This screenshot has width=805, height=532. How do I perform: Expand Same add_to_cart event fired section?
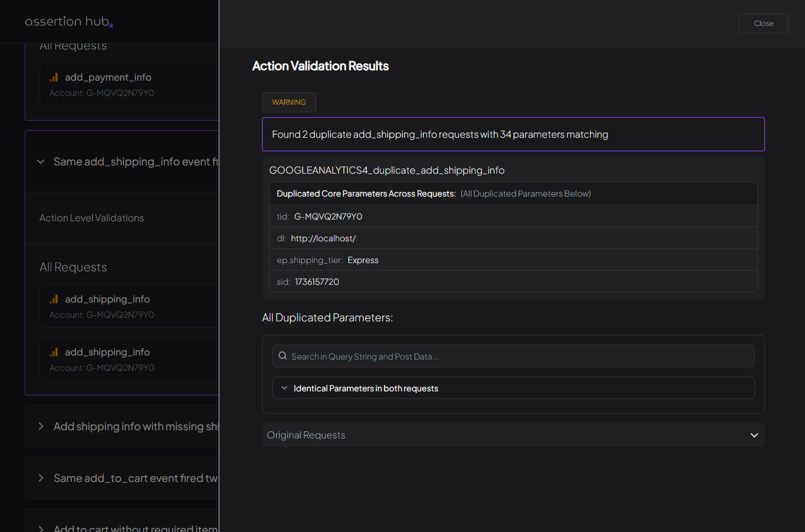click(x=41, y=478)
